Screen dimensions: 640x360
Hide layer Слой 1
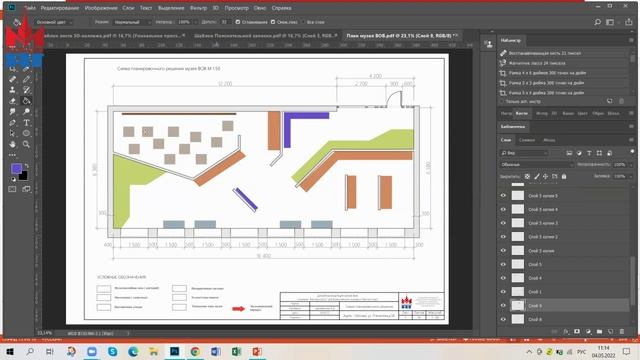[x=503, y=292]
